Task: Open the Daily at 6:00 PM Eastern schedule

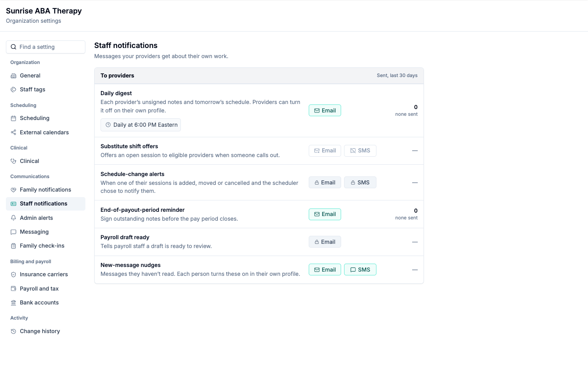Action: [x=140, y=125]
